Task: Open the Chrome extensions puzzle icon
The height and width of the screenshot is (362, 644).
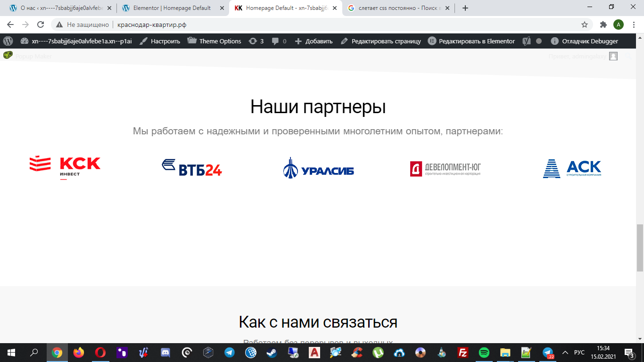Action: click(x=603, y=25)
